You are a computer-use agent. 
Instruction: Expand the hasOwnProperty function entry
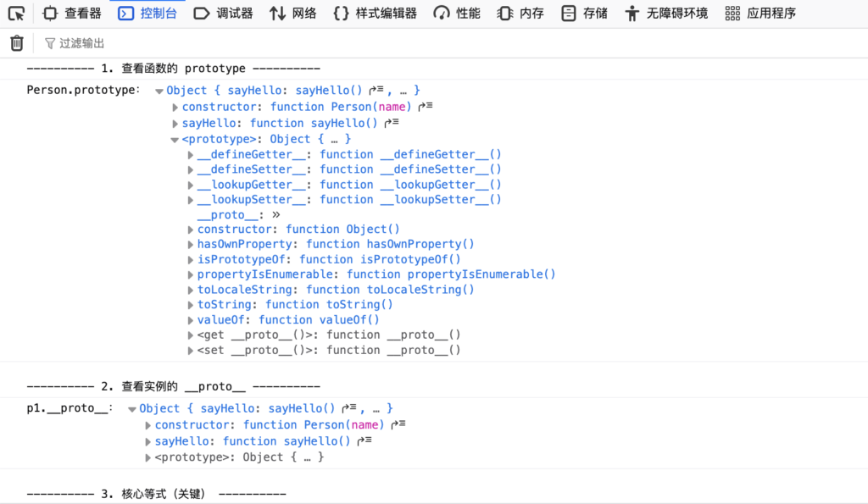pyautogui.click(x=191, y=245)
